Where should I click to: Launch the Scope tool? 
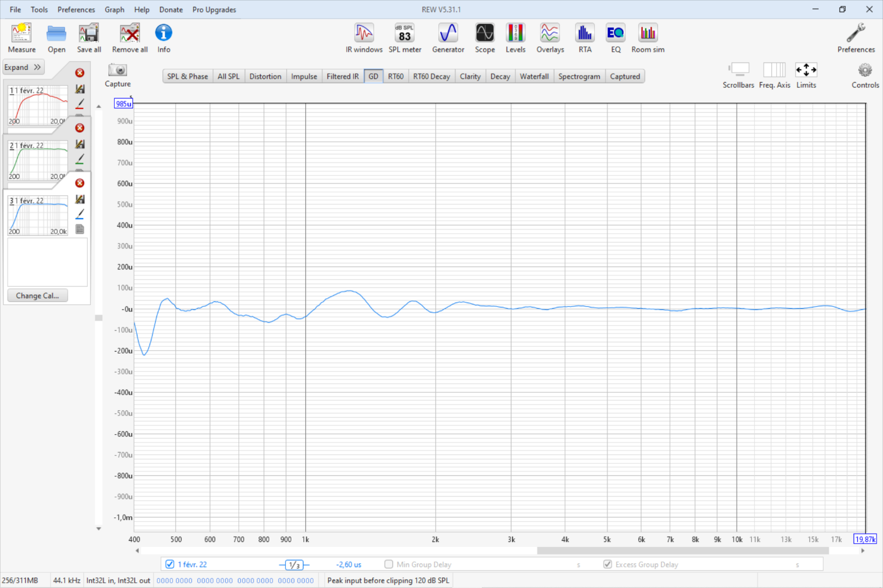click(484, 38)
